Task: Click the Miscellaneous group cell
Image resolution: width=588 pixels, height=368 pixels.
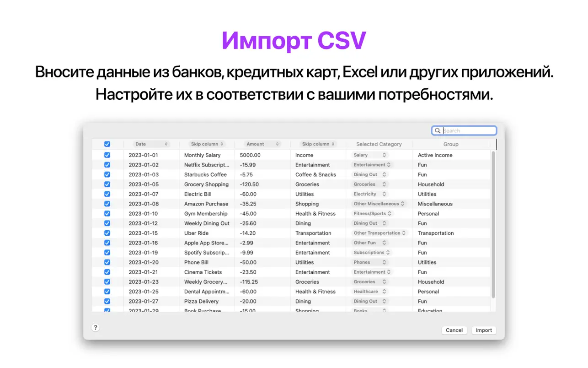Action: click(x=435, y=204)
